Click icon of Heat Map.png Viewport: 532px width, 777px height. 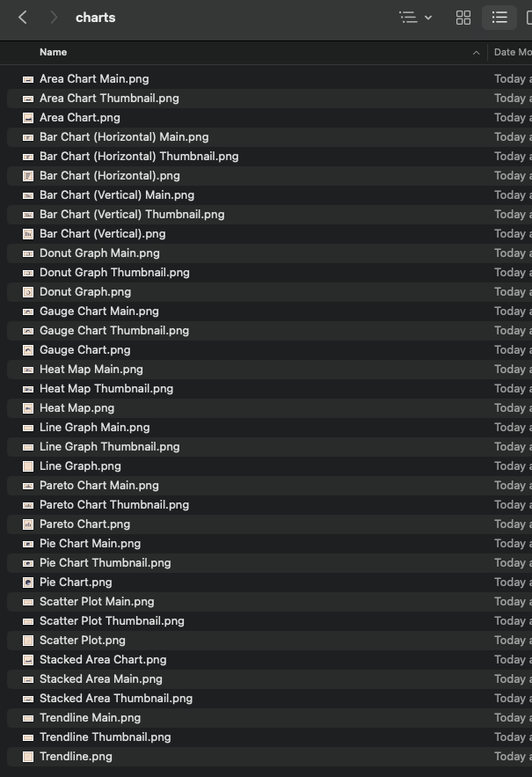click(28, 408)
